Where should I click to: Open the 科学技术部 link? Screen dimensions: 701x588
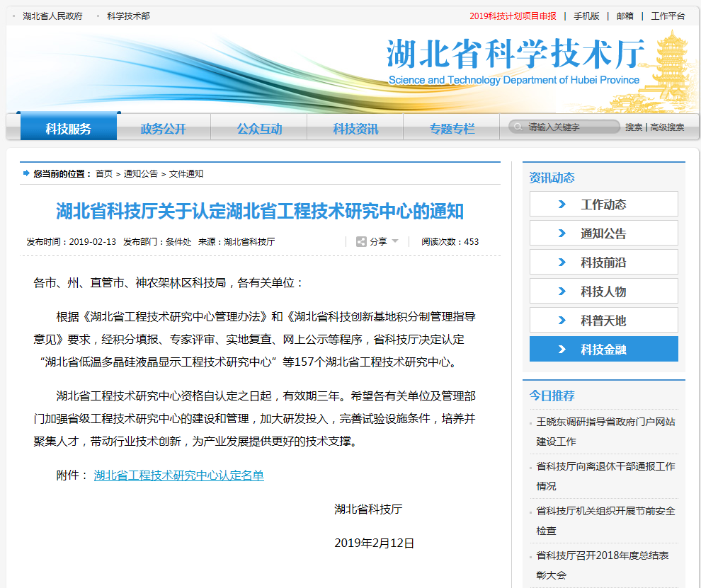pyautogui.click(x=128, y=16)
